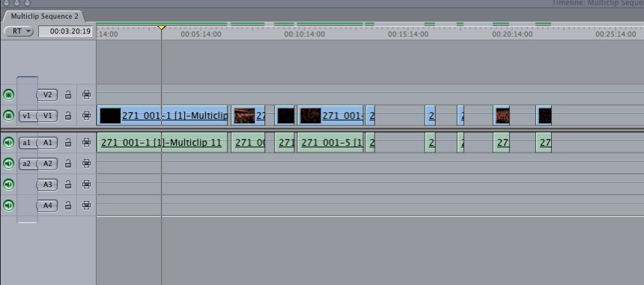The width and height of the screenshot is (644, 285).
Task: Click the current timecode field 00:03:20:19
Action: point(65,31)
